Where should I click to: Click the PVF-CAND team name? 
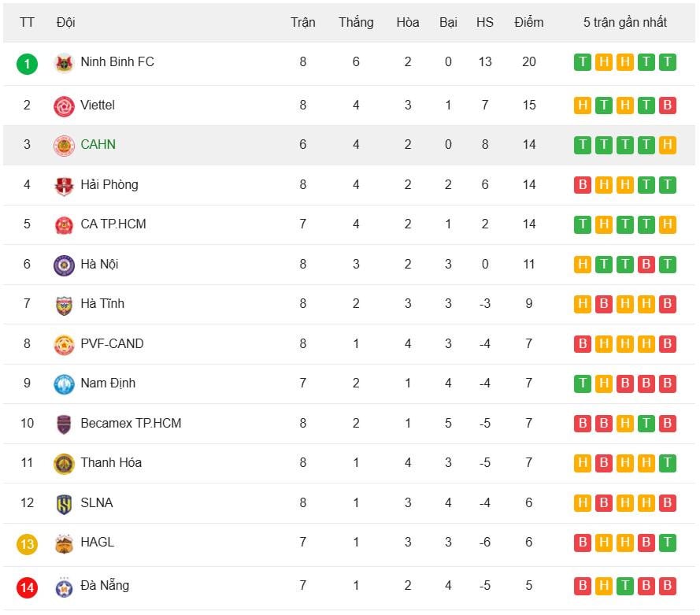coord(112,344)
